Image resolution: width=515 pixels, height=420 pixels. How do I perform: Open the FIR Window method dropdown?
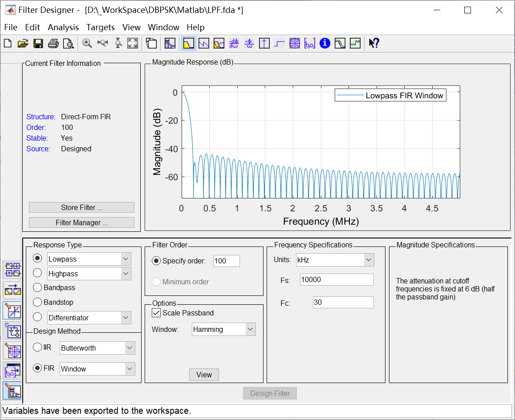click(130, 369)
